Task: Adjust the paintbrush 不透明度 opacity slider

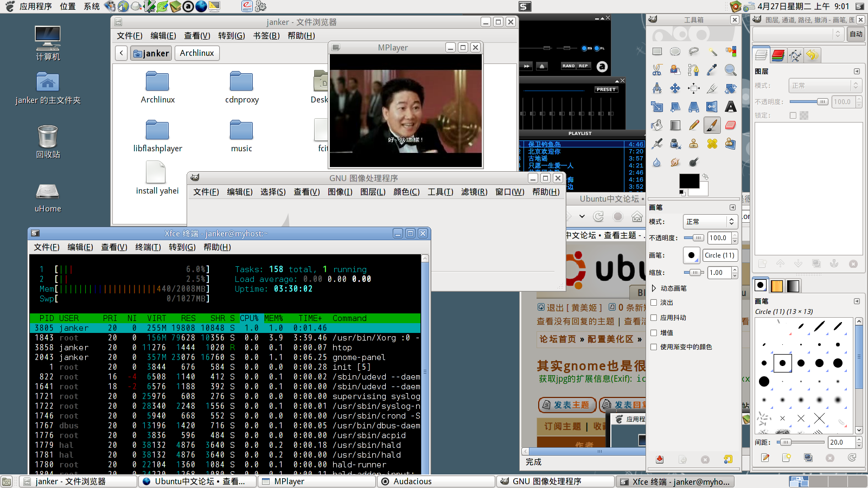Action: coord(694,238)
